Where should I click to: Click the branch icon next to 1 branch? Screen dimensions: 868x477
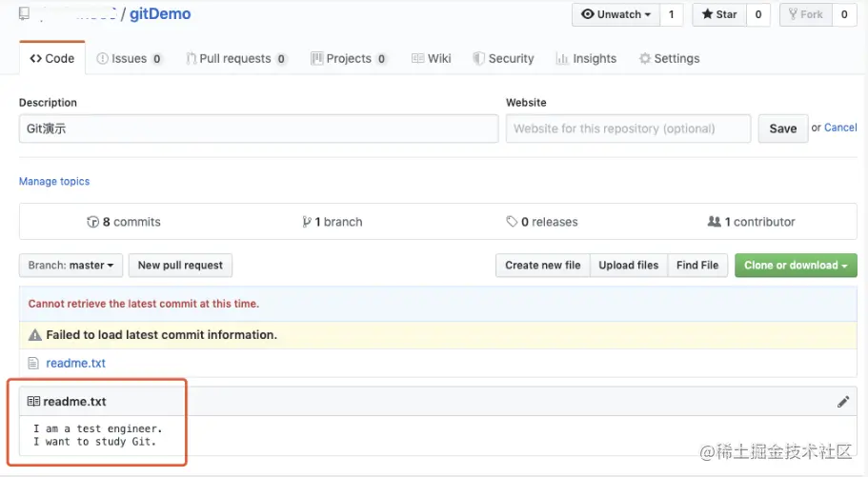[307, 222]
